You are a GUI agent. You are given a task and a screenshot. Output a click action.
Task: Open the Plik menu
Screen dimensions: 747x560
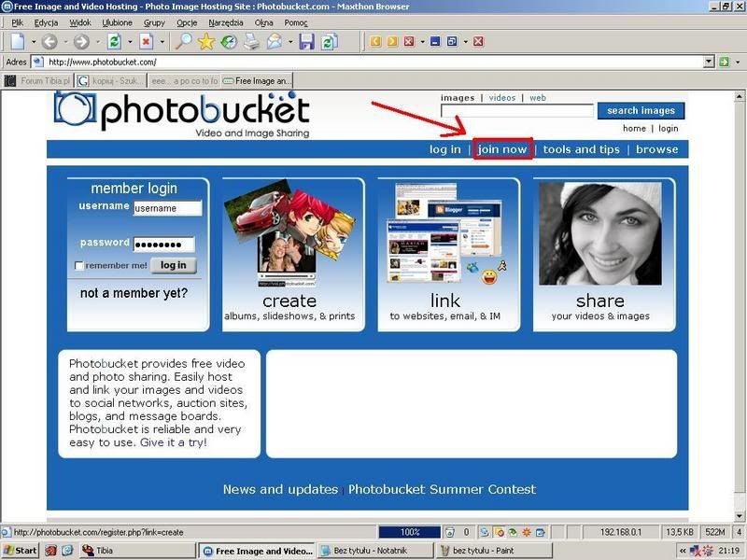tap(17, 22)
